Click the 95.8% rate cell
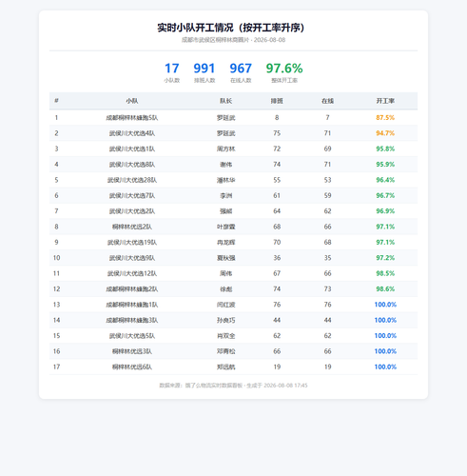The width and height of the screenshot is (467, 476). tap(385, 149)
